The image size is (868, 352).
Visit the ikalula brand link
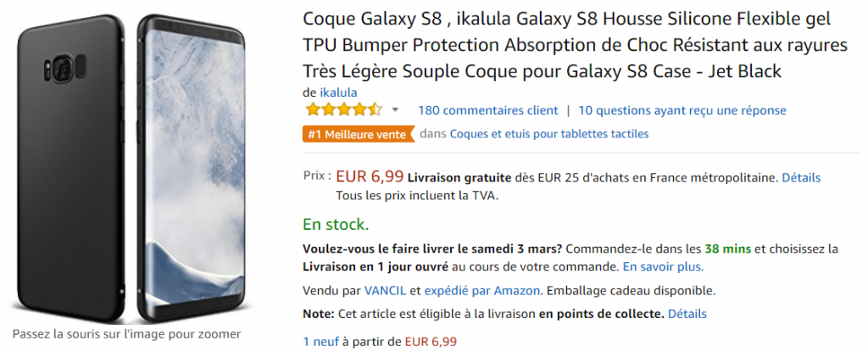(x=338, y=92)
